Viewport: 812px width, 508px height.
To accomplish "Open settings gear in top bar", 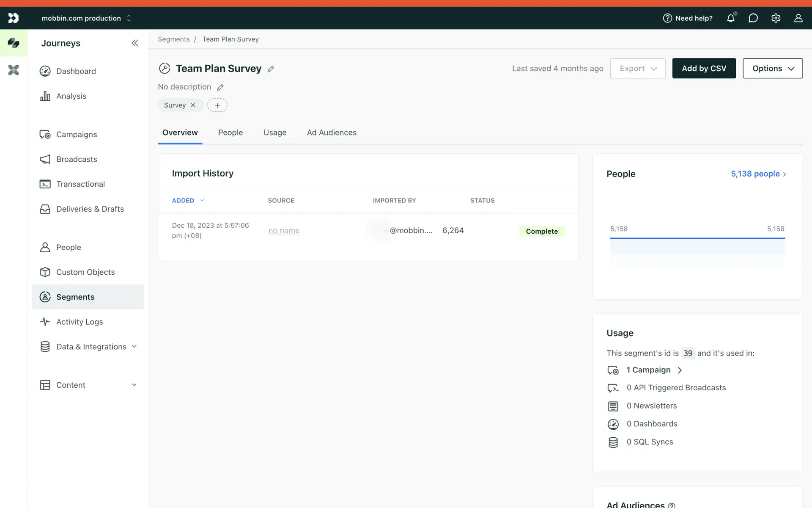I will coord(776,18).
